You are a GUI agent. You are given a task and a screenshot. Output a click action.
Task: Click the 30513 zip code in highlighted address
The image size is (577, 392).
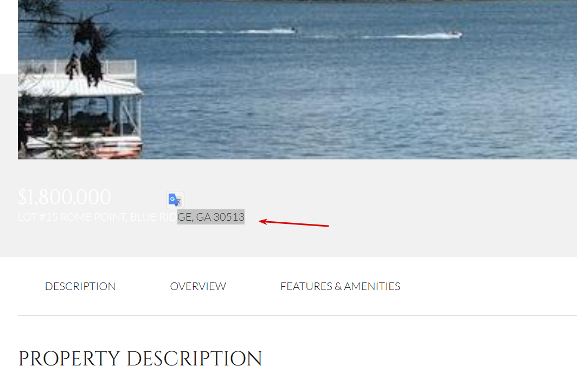tap(229, 217)
